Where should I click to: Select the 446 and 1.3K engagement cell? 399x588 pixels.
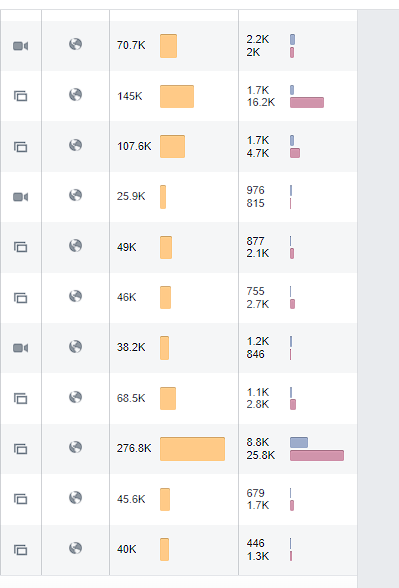(298, 550)
